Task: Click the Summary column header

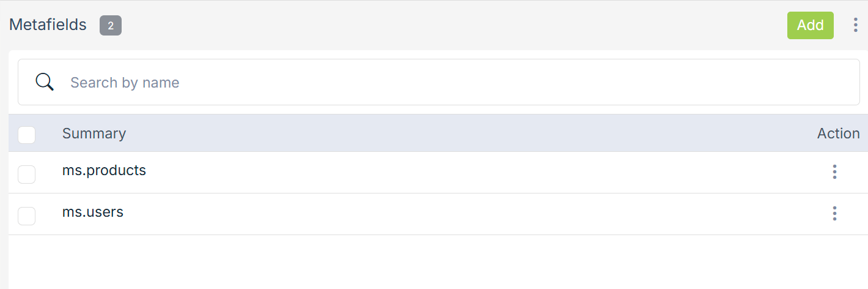Action: [94, 133]
